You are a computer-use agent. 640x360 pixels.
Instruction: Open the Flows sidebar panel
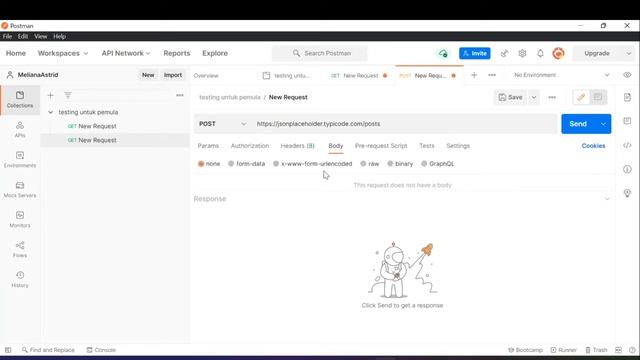(x=20, y=249)
